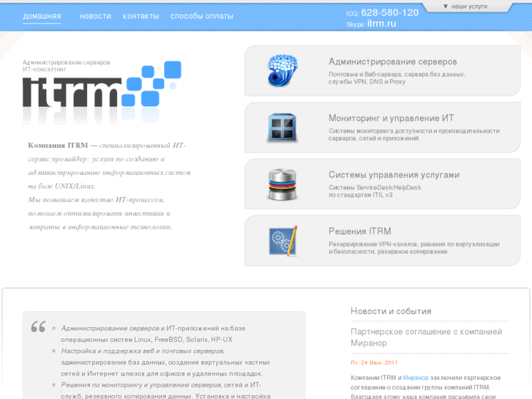Open the 'новости' menu item
The height and width of the screenshot is (399, 532).
(x=95, y=16)
